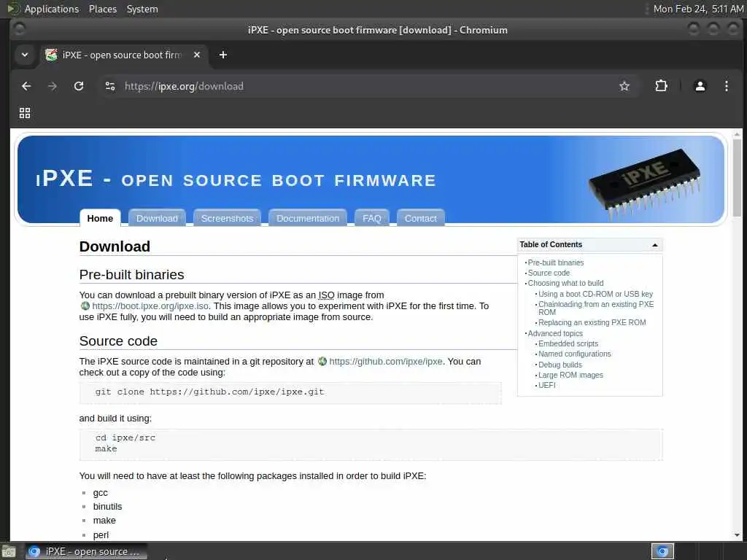Jump to Embedded scripts in contents

point(568,344)
